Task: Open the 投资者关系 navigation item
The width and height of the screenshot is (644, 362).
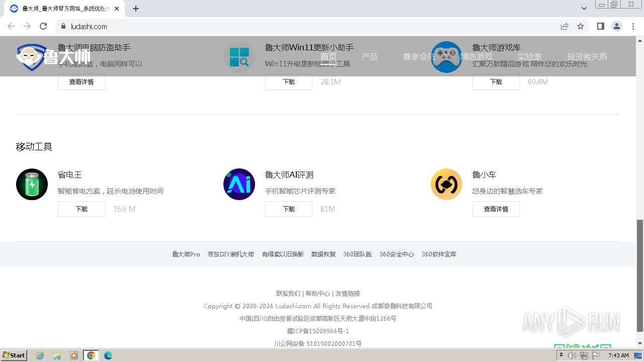Action: pos(587,57)
